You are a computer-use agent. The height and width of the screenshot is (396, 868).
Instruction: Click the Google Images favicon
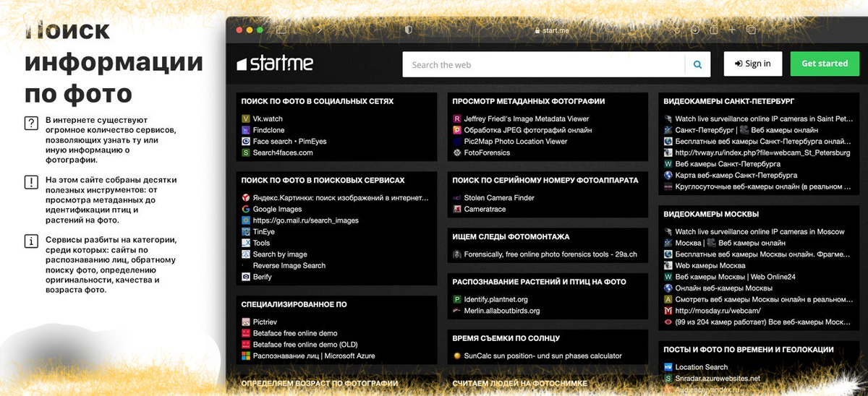pyautogui.click(x=246, y=209)
